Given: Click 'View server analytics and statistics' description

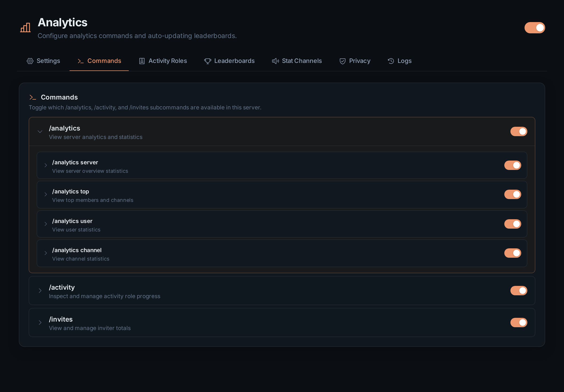Looking at the screenshot, I should pos(96,137).
